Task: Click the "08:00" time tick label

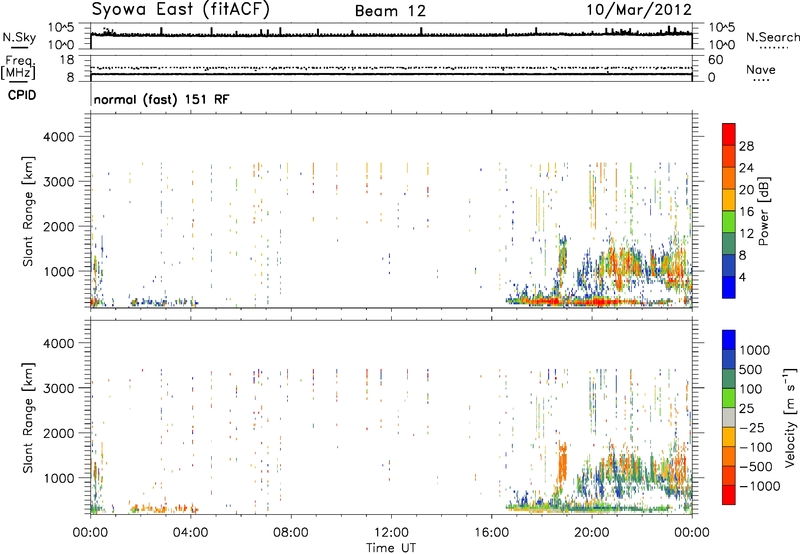Action: (291, 533)
